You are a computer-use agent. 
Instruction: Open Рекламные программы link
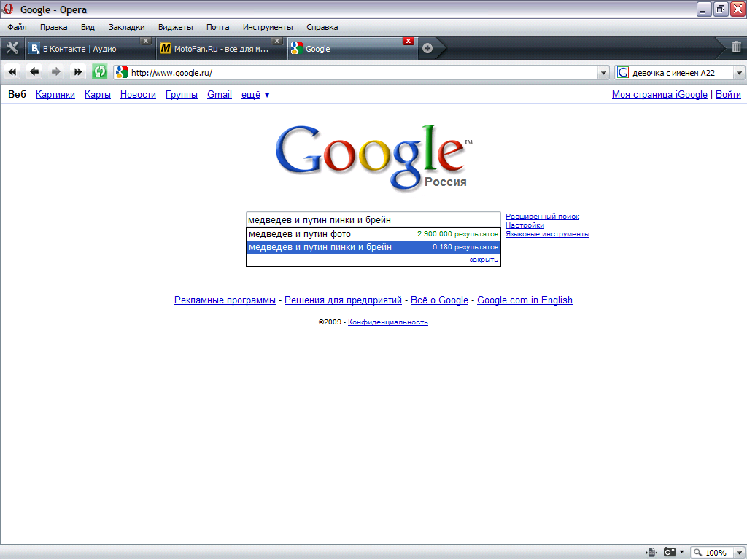(225, 300)
